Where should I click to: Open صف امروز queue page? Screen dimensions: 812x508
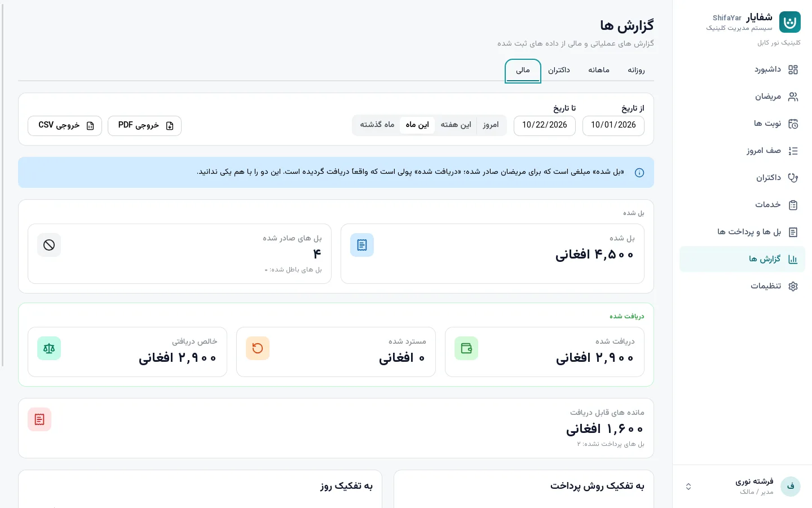click(742, 151)
